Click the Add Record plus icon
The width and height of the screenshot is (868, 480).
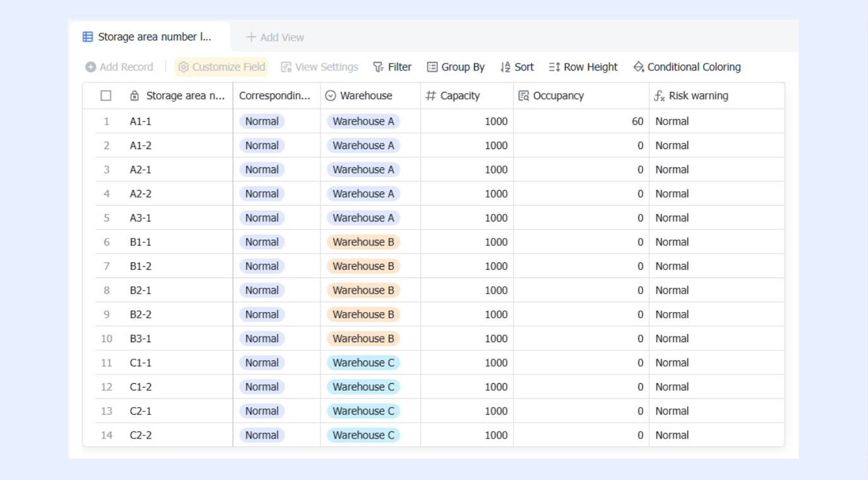tap(91, 67)
